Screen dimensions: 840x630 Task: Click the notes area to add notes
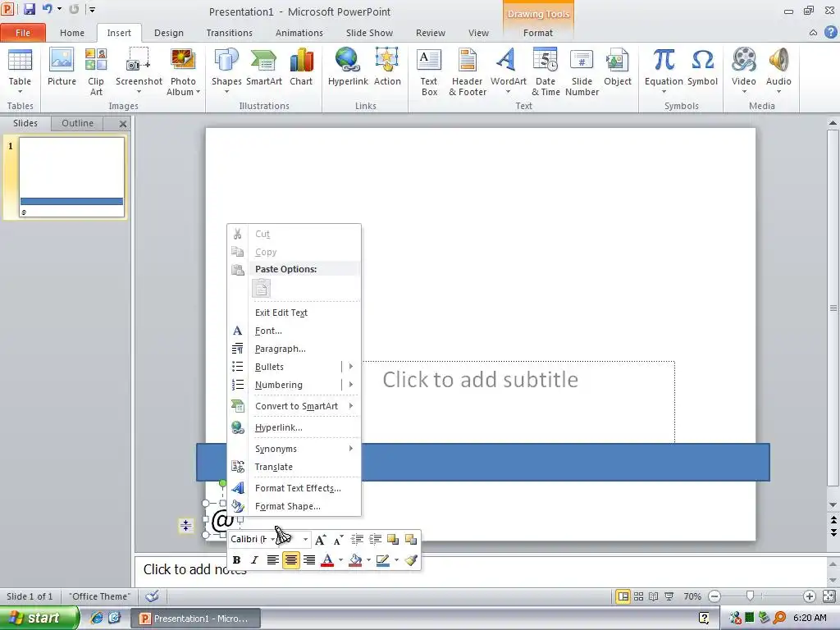(479, 570)
